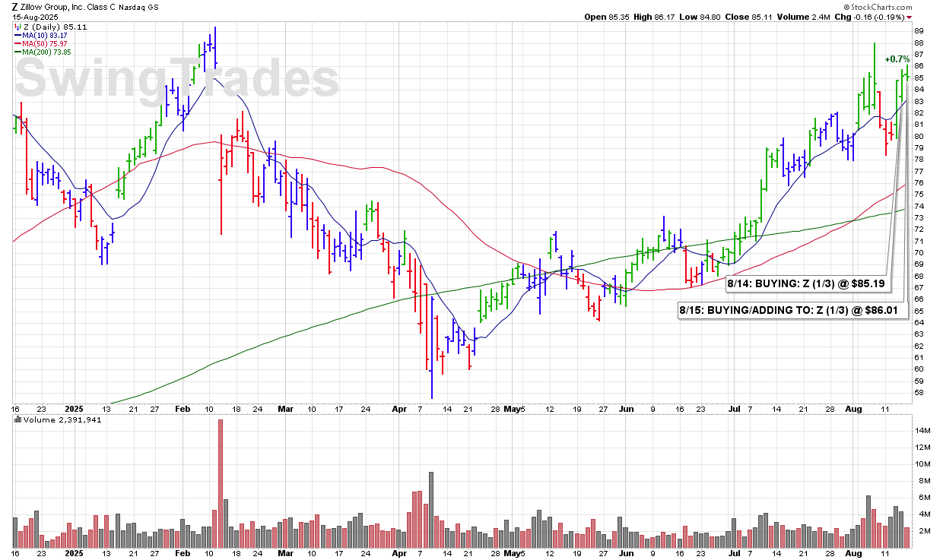Image resolution: width=943 pixels, height=560 pixels.
Task: Click the red down arrow after Chg
Action: [909, 17]
